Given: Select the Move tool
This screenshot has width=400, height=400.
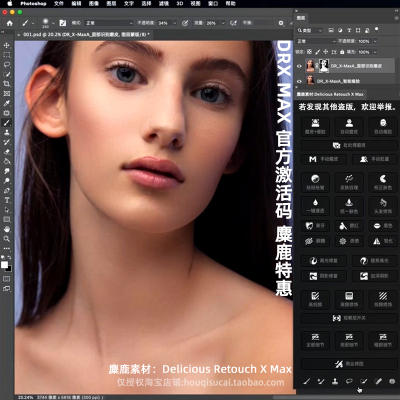Looking at the screenshot, I should click(x=6, y=45).
